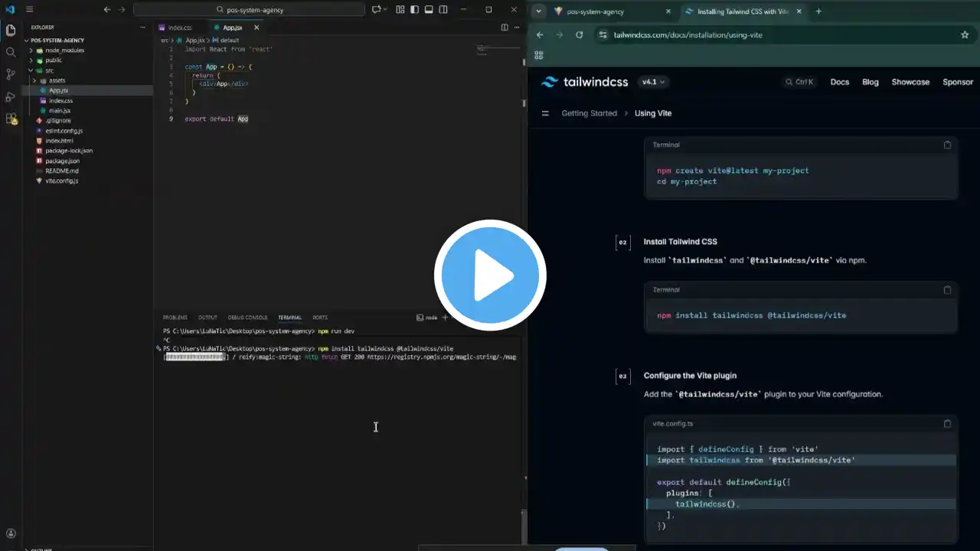
Task: View site information in the address bar
Action: tap(603, 34)
